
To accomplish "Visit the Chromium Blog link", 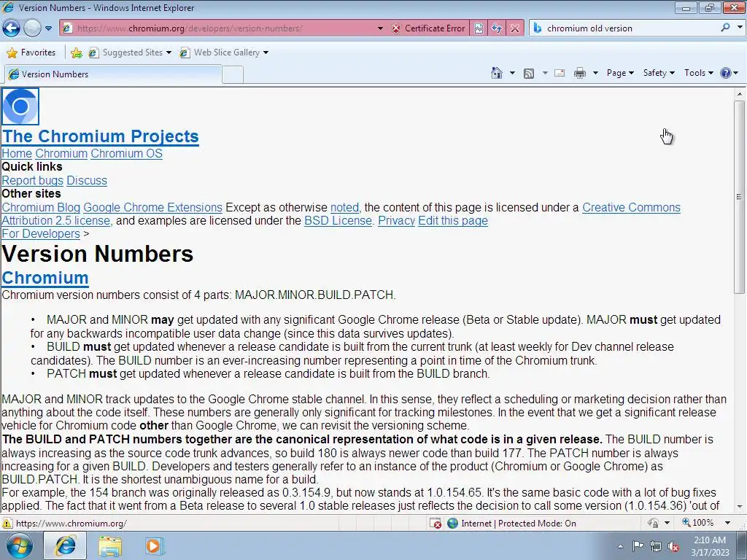I will pos(41,208).
